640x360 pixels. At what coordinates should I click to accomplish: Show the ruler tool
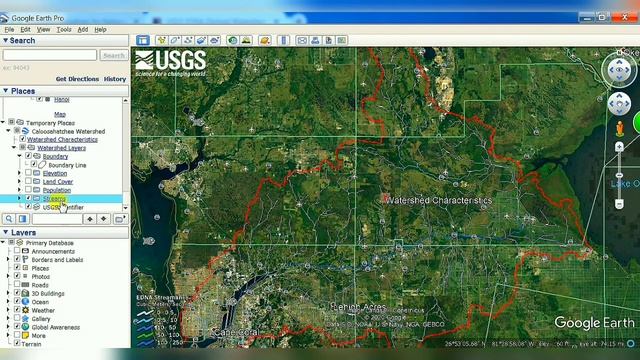point(283,40)
